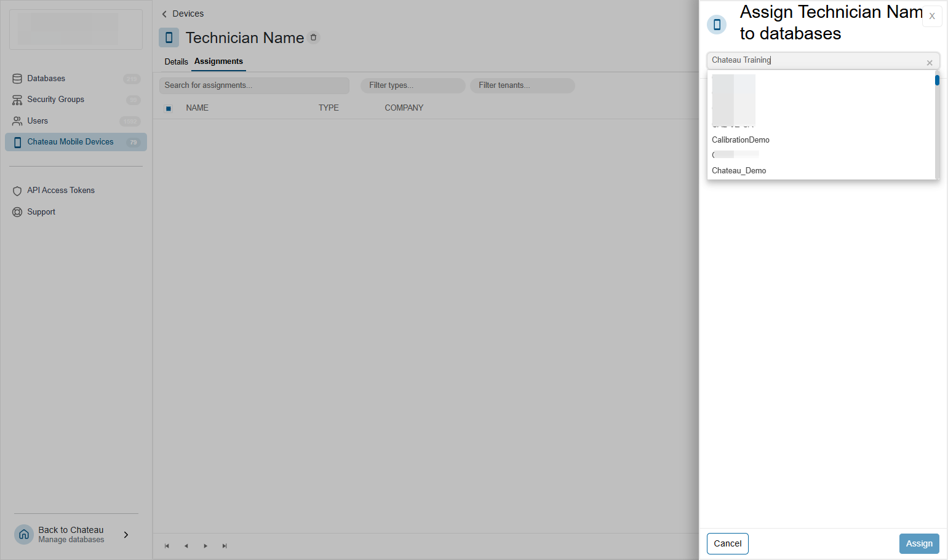Image resolution: width=948 pixels, height=560 pixels.
Task: Sort by the COMPANY column header
Action: pyautogui.click(x=404, y=108)
